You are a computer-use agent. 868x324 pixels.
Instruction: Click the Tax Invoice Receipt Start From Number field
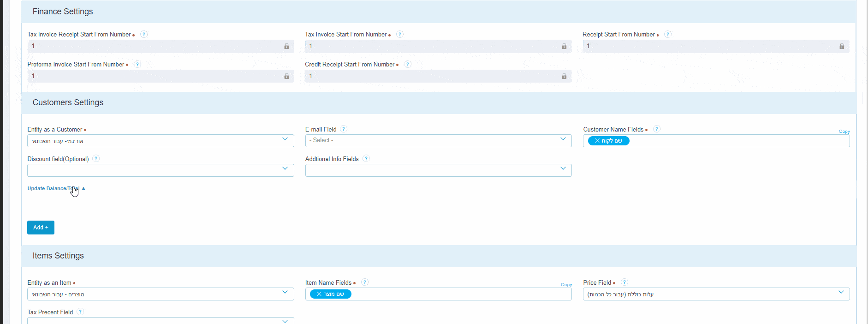coord(161,46)
